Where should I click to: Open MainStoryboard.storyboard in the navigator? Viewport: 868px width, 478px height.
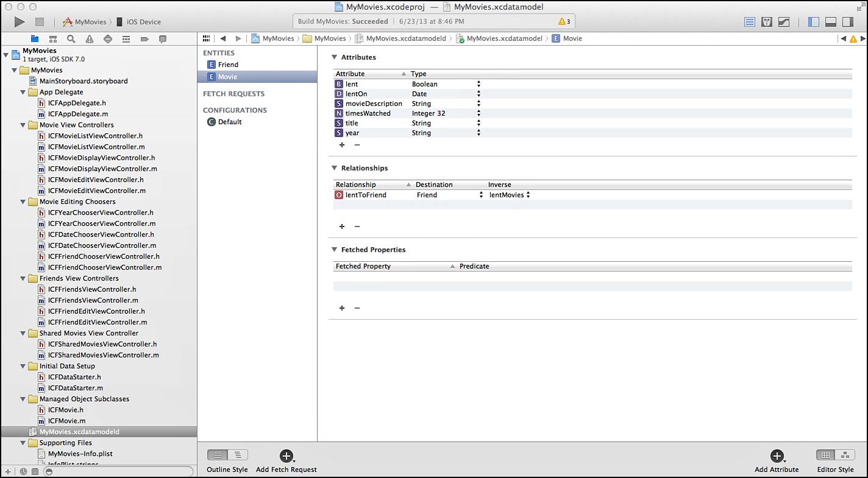click(79, 81)
